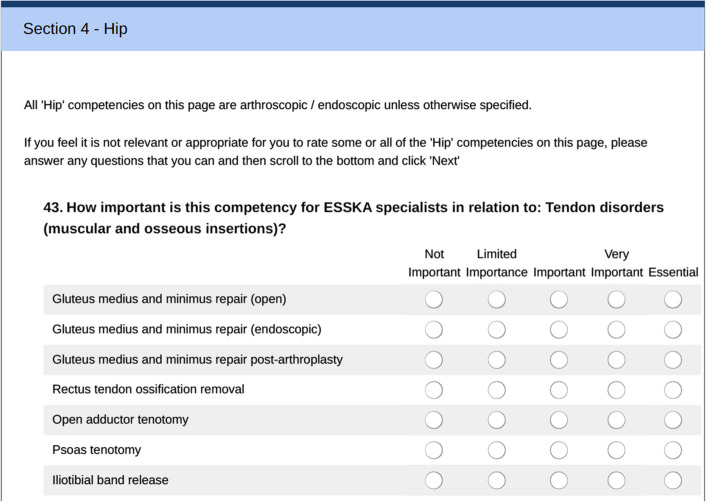Select Very Important for post-arthroplasty repair
709x502 pixels.
tap(617, 359)
